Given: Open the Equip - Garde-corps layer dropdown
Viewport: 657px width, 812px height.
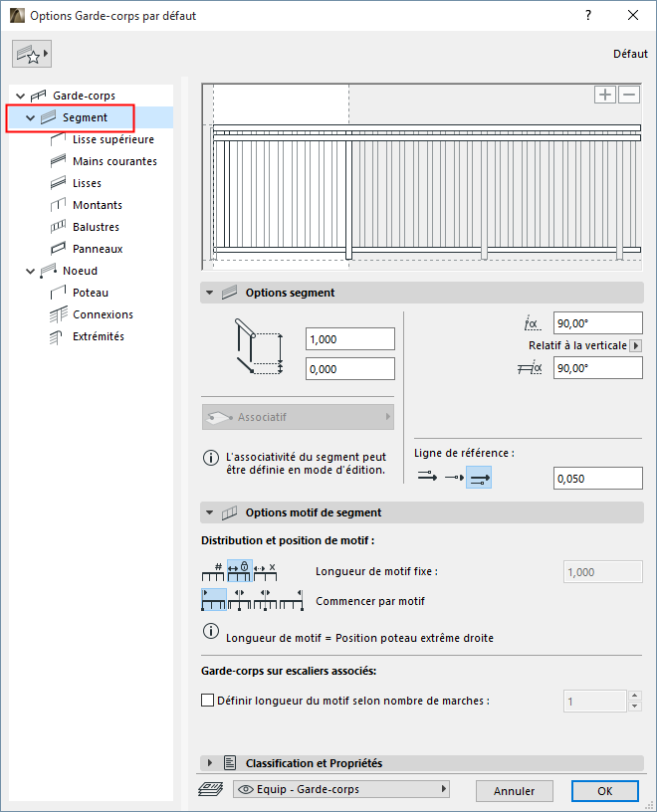Looking at the screenshot, I should (x=340, y=789).
